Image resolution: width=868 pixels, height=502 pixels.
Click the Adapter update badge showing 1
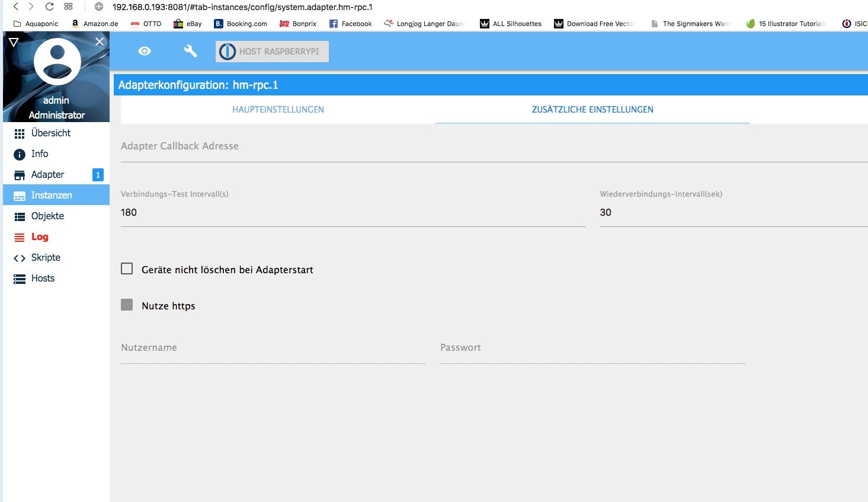click(98, 175)
